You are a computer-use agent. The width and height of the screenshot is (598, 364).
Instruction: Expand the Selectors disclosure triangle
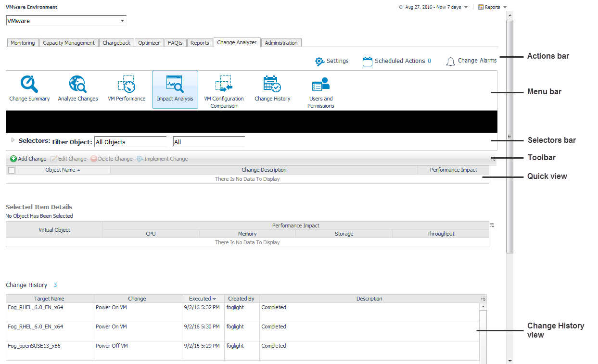point(13,140)
